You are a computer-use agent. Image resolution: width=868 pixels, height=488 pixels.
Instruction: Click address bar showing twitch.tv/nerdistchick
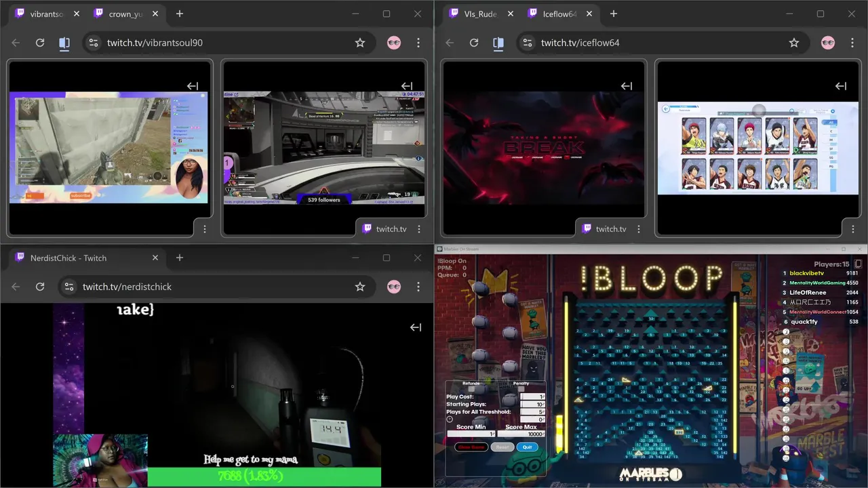[x=216, y=287]
